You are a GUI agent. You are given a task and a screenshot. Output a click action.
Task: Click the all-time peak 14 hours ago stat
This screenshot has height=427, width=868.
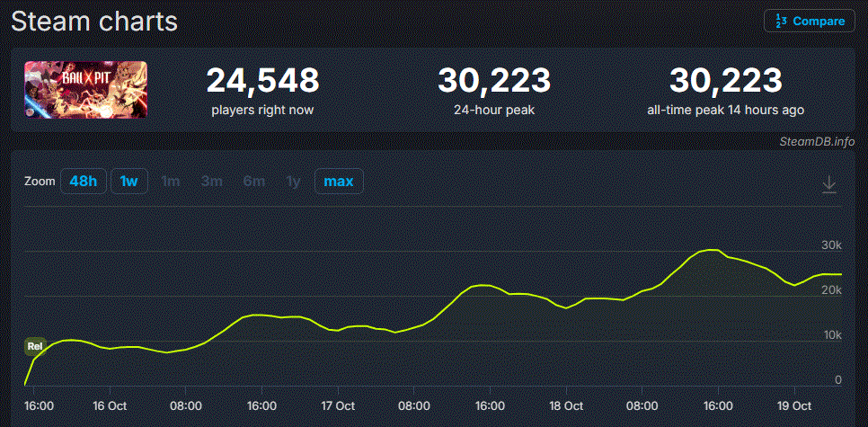(725, 90)
